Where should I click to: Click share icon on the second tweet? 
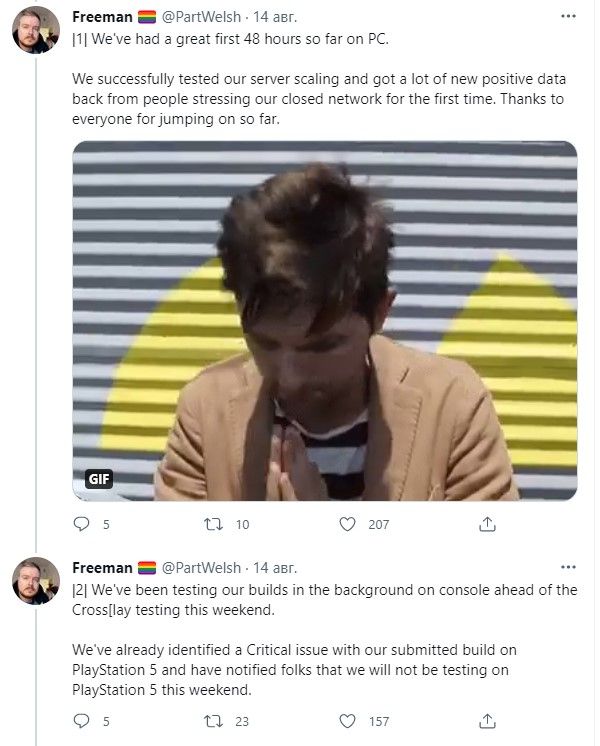(x=487, y=721)
